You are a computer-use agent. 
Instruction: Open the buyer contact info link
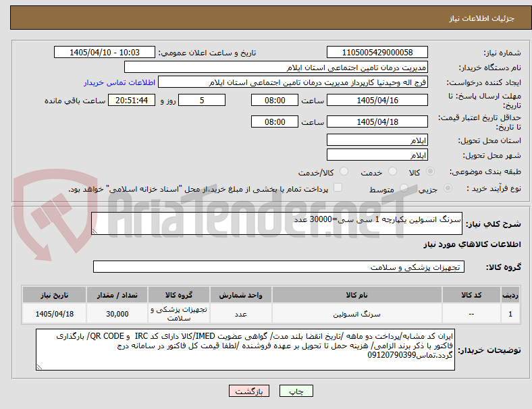(119, 82)
